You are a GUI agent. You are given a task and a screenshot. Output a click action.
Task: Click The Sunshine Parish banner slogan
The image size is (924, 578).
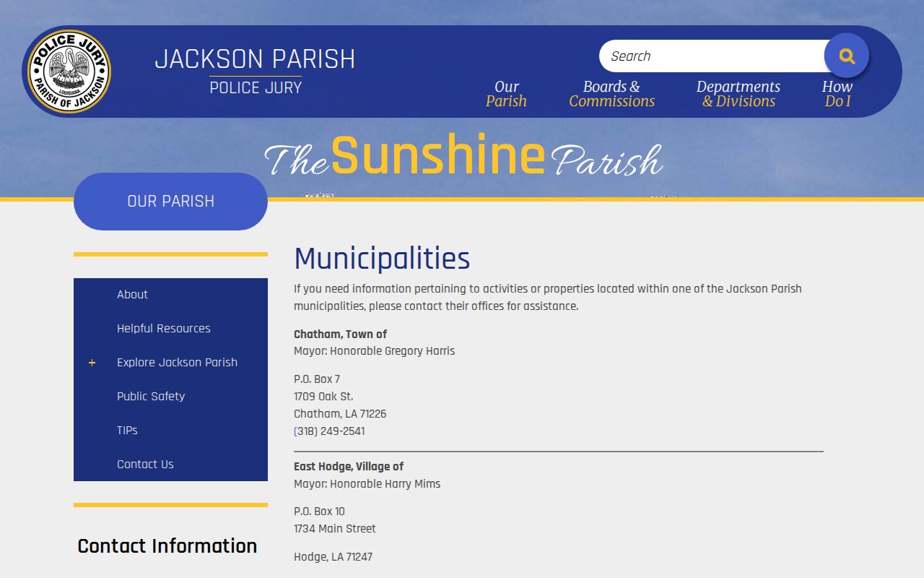[463, 156]
